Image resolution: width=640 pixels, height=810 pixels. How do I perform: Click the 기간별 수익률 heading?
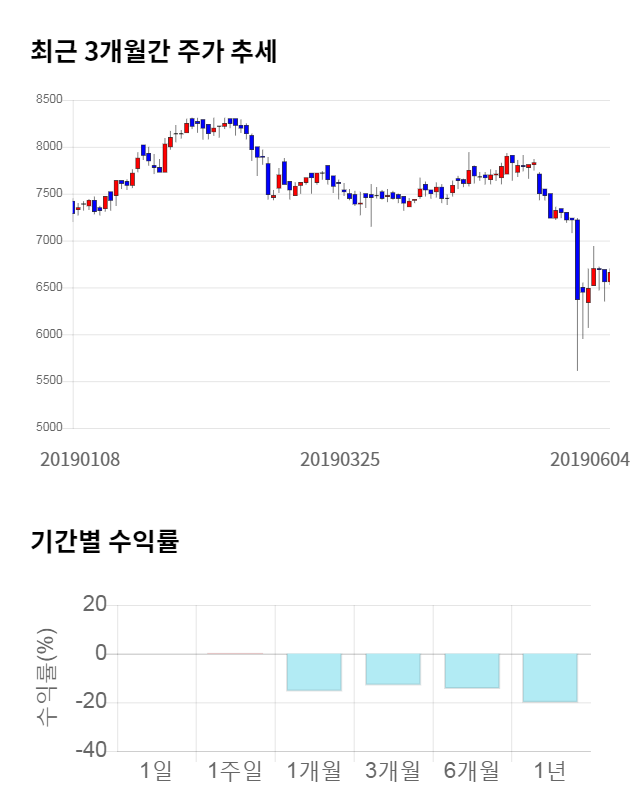tap(105, 542)
